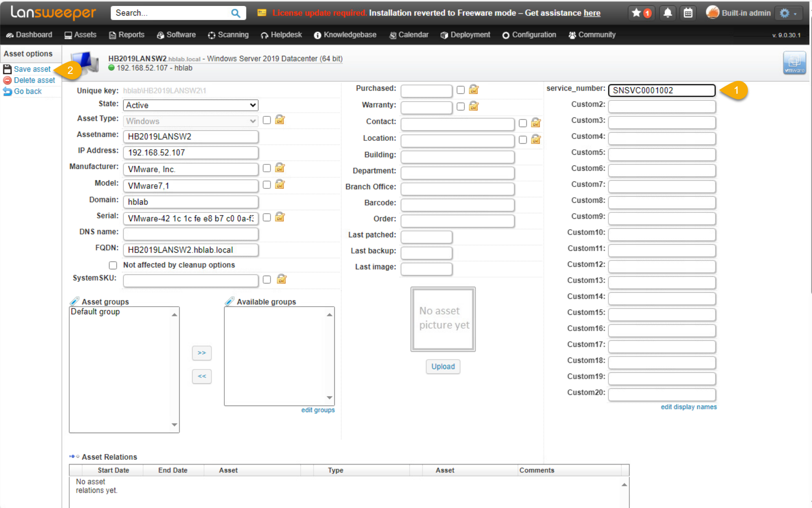The image size is (812, 508).
Task: Select Default group in Asset groups
Action: [x=96, y=312]
